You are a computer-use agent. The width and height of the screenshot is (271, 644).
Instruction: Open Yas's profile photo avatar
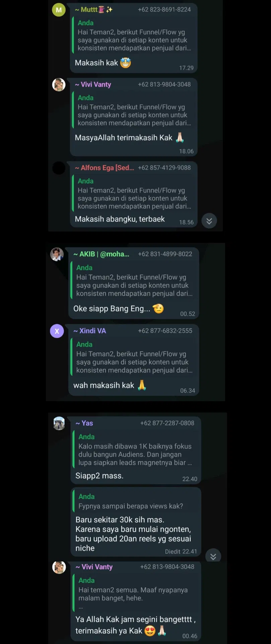click(59, 423)
